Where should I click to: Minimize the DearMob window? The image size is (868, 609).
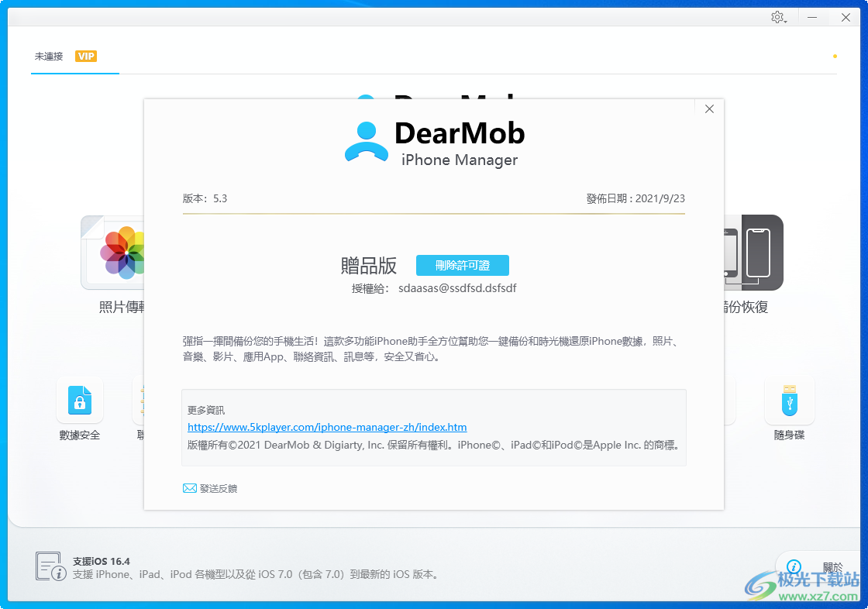812,17
